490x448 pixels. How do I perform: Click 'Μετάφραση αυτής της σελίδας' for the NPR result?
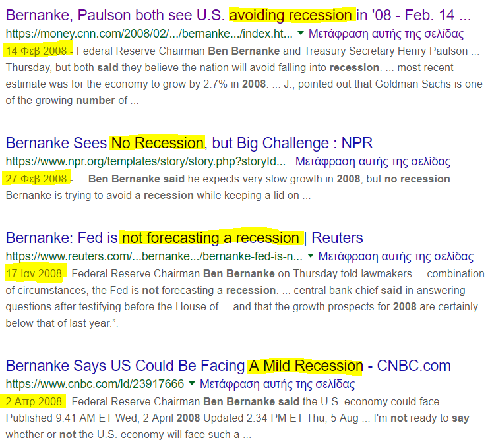(373, 161)
